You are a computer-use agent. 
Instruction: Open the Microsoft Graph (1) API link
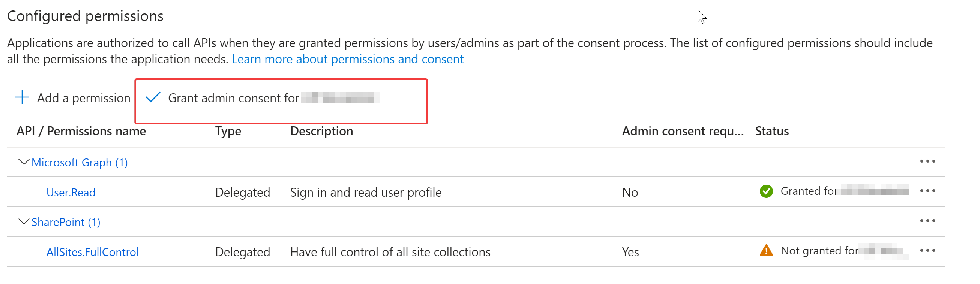pos(79,163)
